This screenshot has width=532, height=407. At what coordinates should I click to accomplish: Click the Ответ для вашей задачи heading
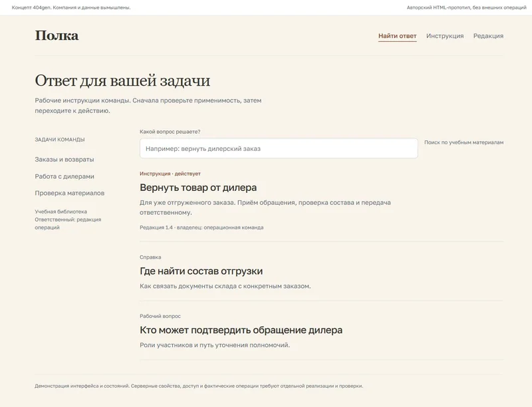click(x=122, y=80)
